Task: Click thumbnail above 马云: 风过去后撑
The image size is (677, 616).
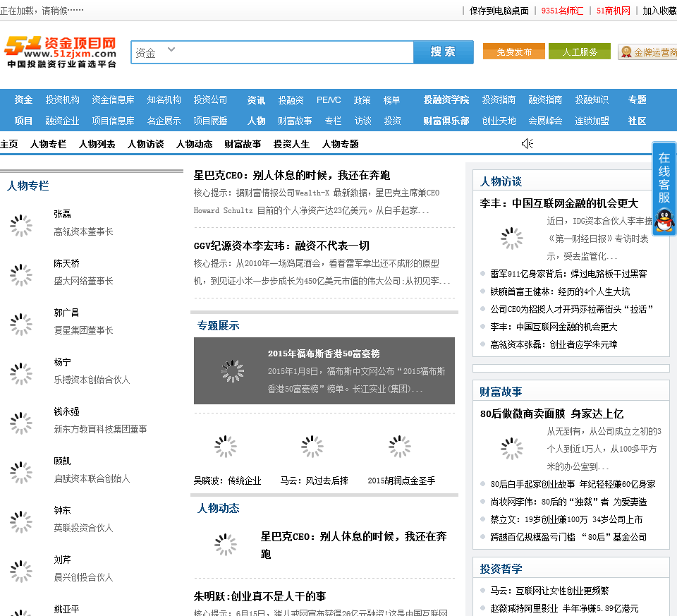Action: point(312,446)
